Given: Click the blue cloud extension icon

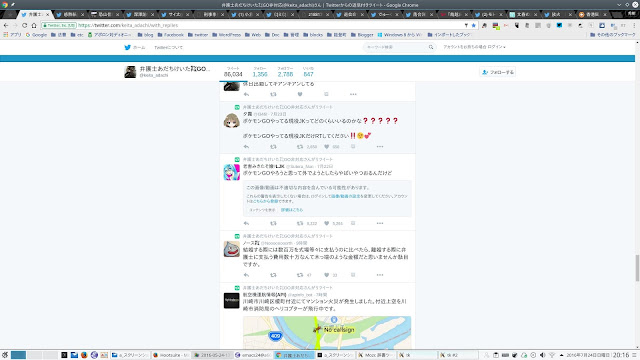Looking at the screenshot, I should point(602,25).
